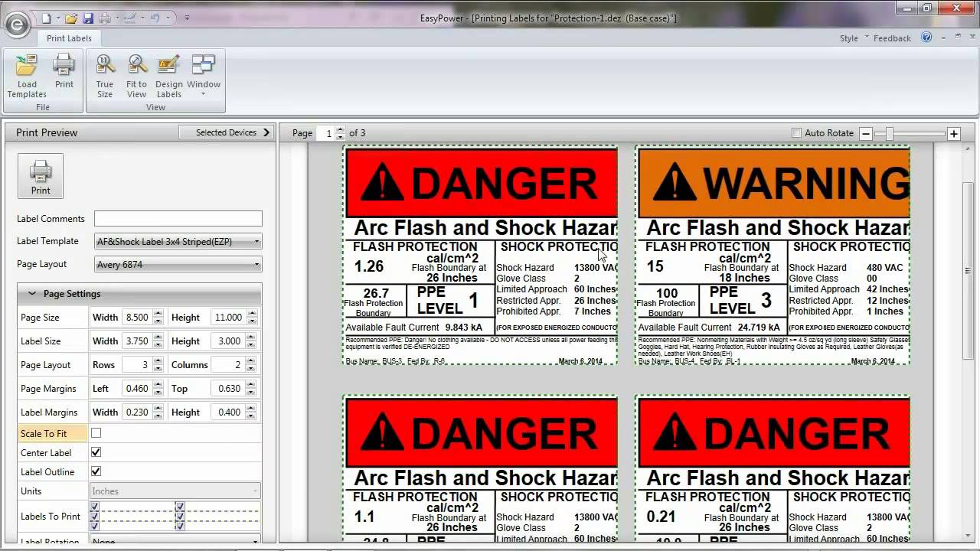This screenshot has height=551, width=980.
Task: Click the large Print button in Print Preview panel
Action: click(x=41, y=176)
